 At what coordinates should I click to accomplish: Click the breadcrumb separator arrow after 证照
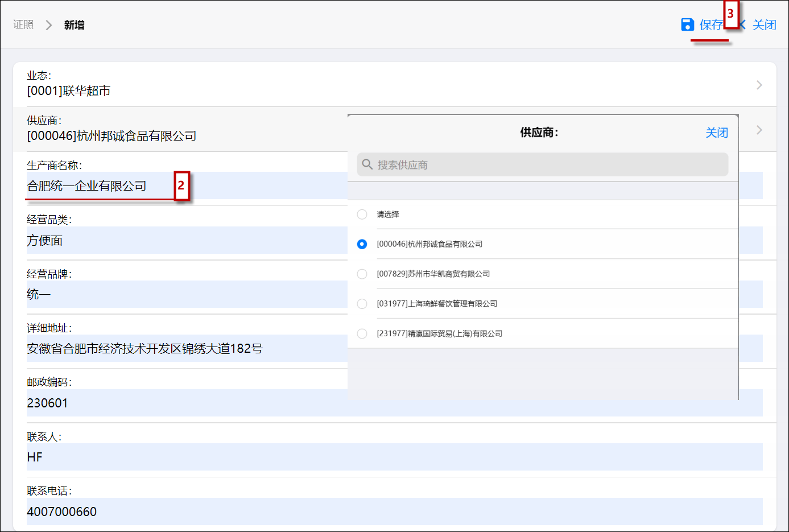point(49,25)
